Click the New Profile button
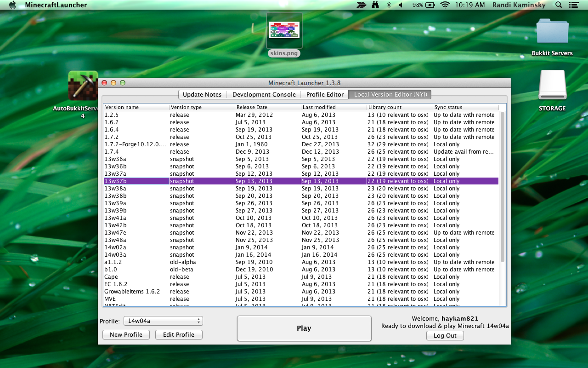Image resolution: width=588 pixels, height=368 pixels. 126,334
